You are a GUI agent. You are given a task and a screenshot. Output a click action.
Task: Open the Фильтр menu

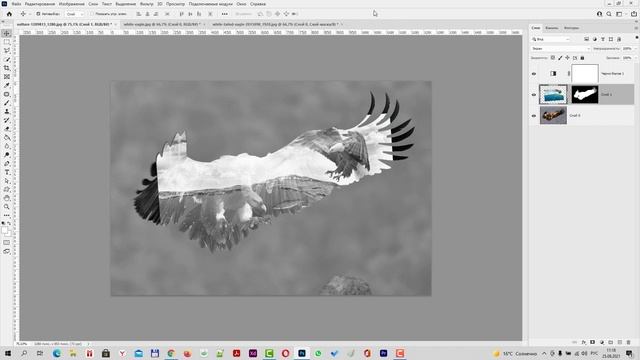pos(147,4)
